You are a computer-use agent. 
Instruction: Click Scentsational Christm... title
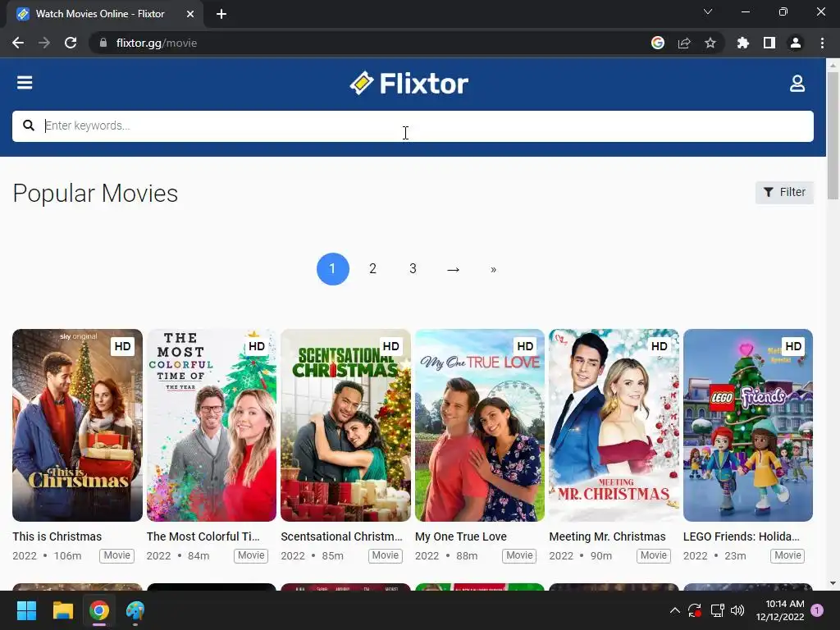[x=341, y=536]
